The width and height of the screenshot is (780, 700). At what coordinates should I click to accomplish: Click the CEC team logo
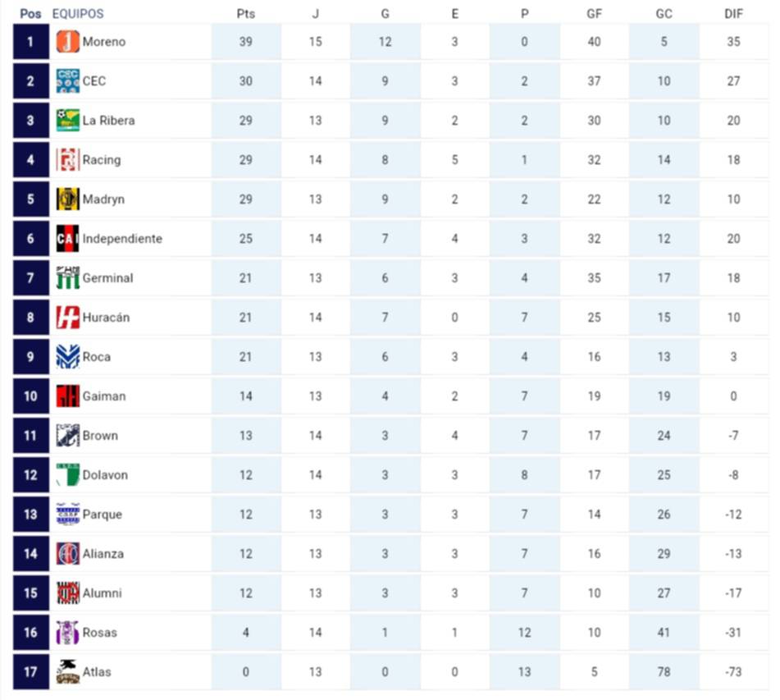[68, 81]
